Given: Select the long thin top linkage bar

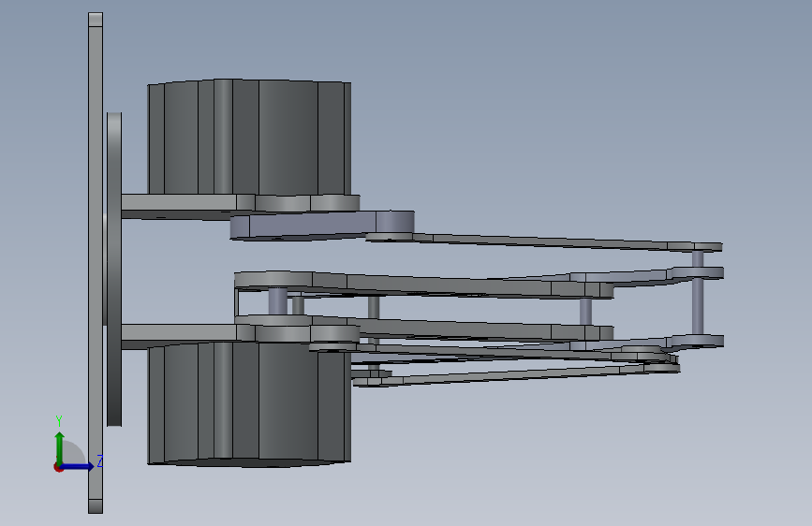Looking at the screenshot, I should pyautogui.click(x=544, y=241).
